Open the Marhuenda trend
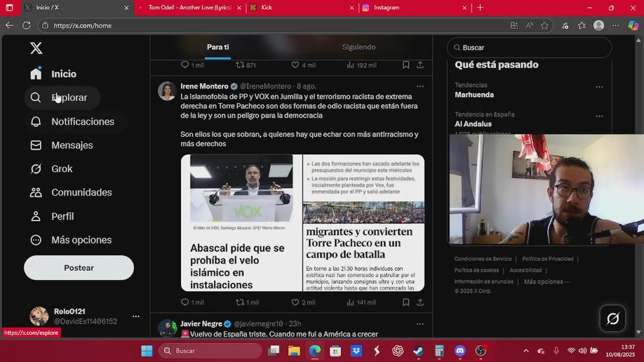This screenshot has height=362, width=644. click(x=474, y=95)
